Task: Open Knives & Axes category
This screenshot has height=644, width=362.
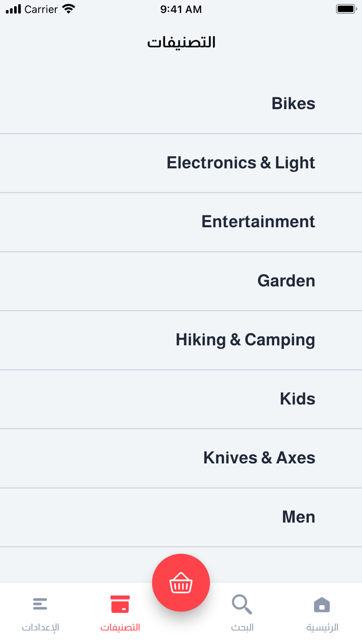Action: point(259,458)
